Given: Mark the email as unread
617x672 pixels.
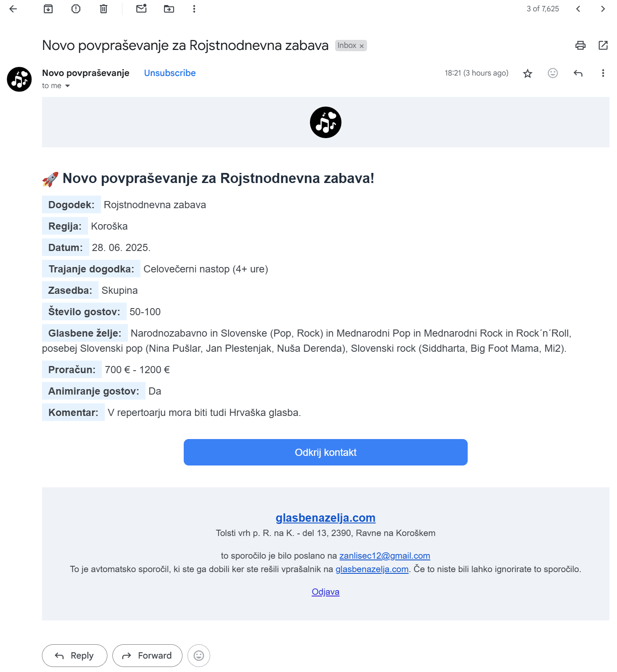Looking at the screenshot, I should tap(141, 9).
